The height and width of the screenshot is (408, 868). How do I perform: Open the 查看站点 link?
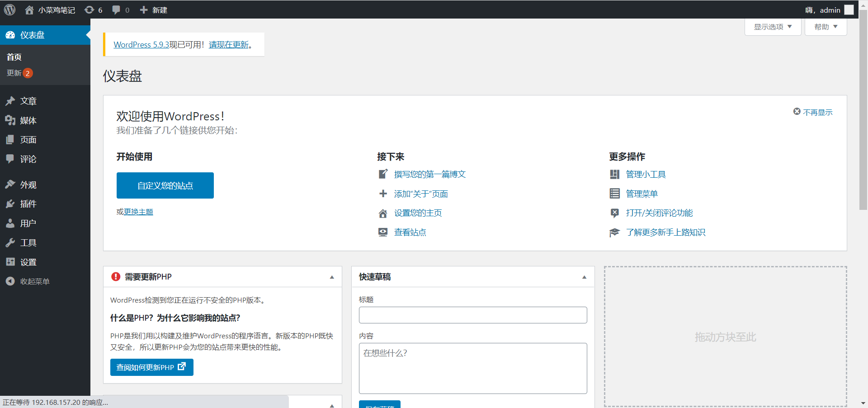[410, 232]
